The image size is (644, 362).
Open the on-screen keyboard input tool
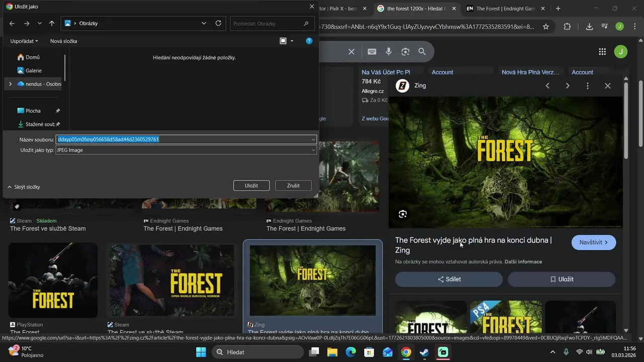click(x=372, y=51)
